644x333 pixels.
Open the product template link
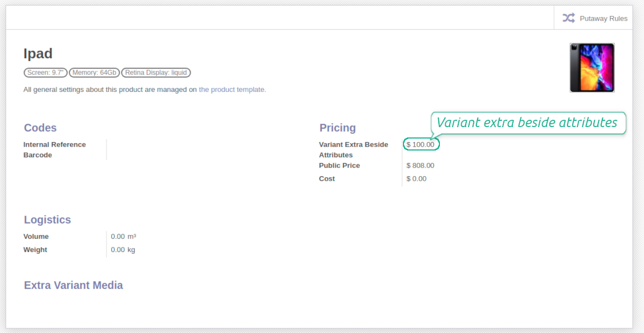233,89
